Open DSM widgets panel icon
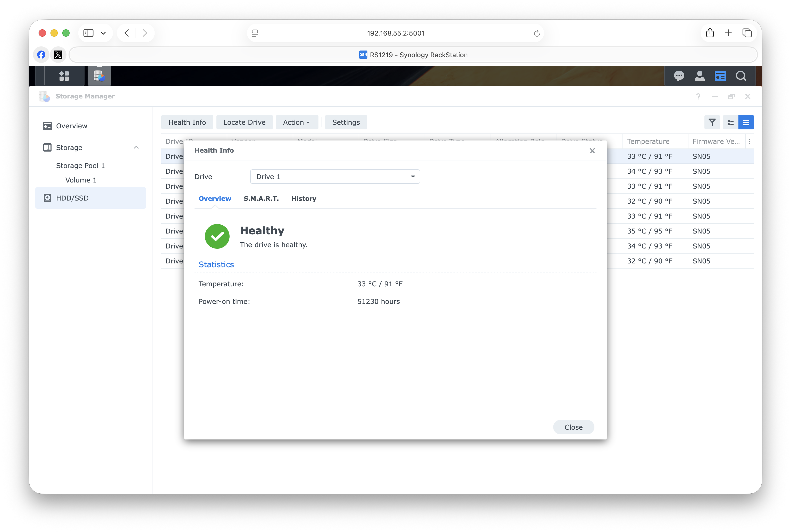791x532 pixels. 720,76
